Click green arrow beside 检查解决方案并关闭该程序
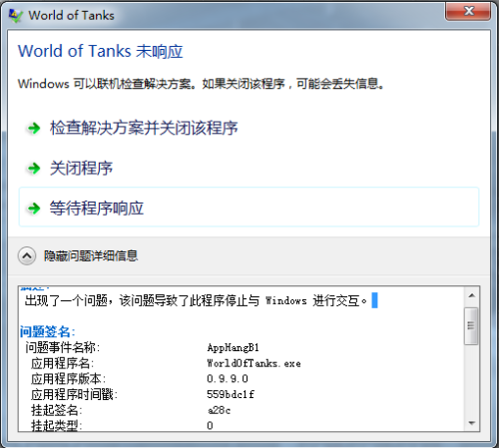499x448 pixels. [x=34, y=128]
